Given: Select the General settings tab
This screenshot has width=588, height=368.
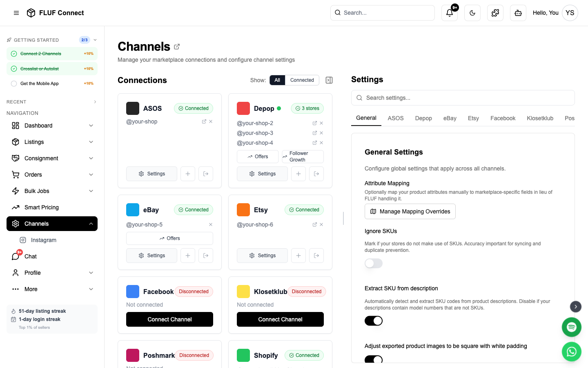Looking at the screenshot, I should point(366,118).
